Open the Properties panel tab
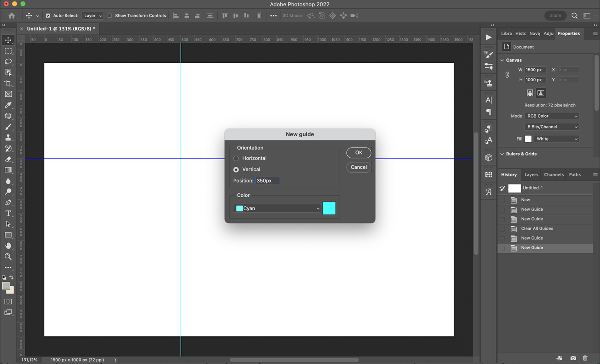The width and height of the screenshot is (600, 364). (568, 34)
